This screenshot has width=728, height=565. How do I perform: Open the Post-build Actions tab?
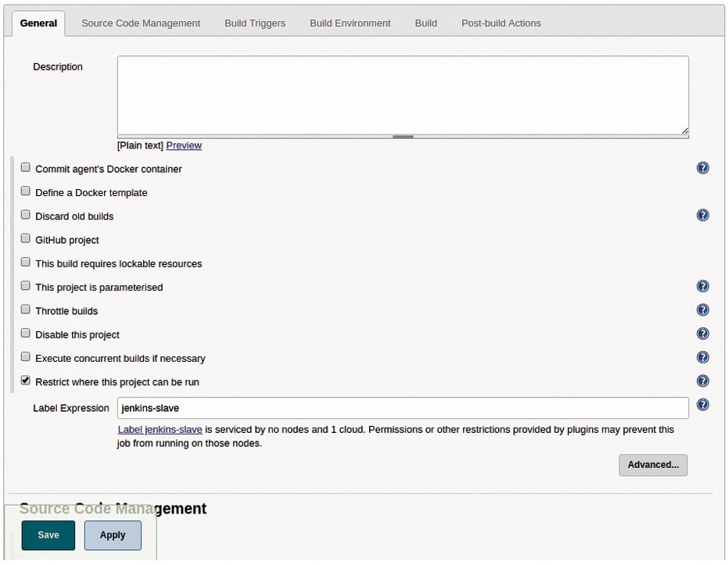(500, 23)
